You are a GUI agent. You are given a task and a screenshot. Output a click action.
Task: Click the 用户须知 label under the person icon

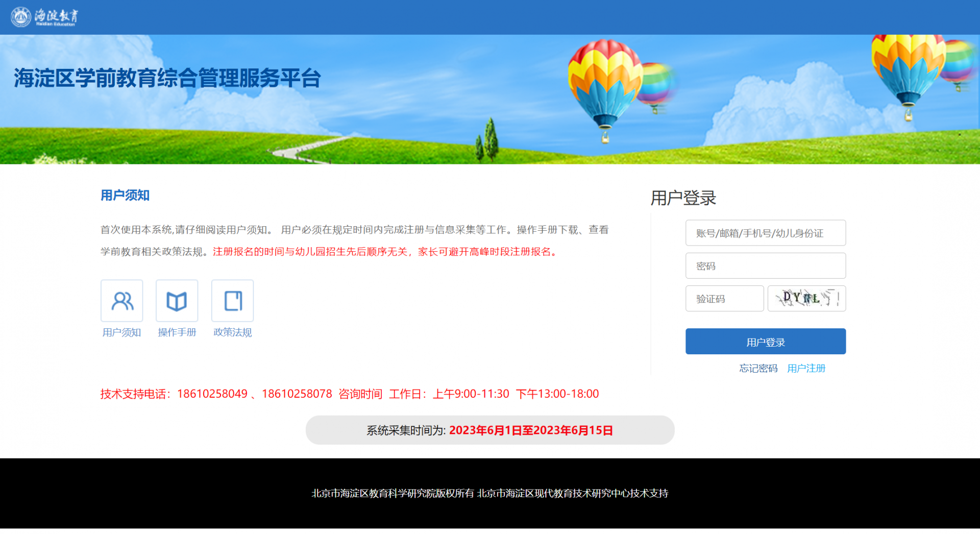pos(121,332)
